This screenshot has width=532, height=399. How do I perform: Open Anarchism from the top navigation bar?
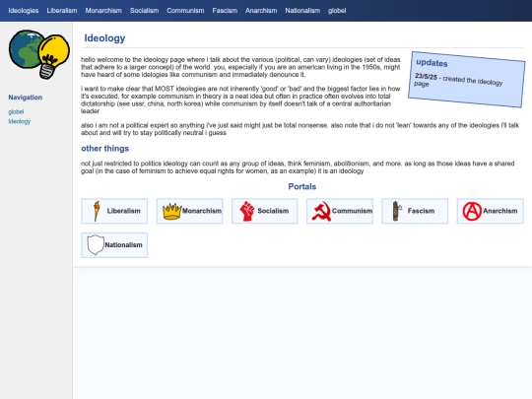(261, 11)
